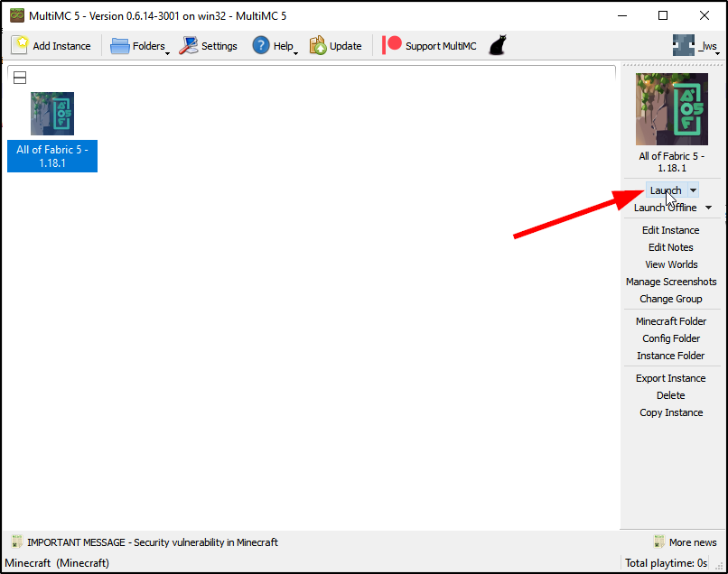Open the _lws account dropdown

pyautogui.click(x=696, y=45)
